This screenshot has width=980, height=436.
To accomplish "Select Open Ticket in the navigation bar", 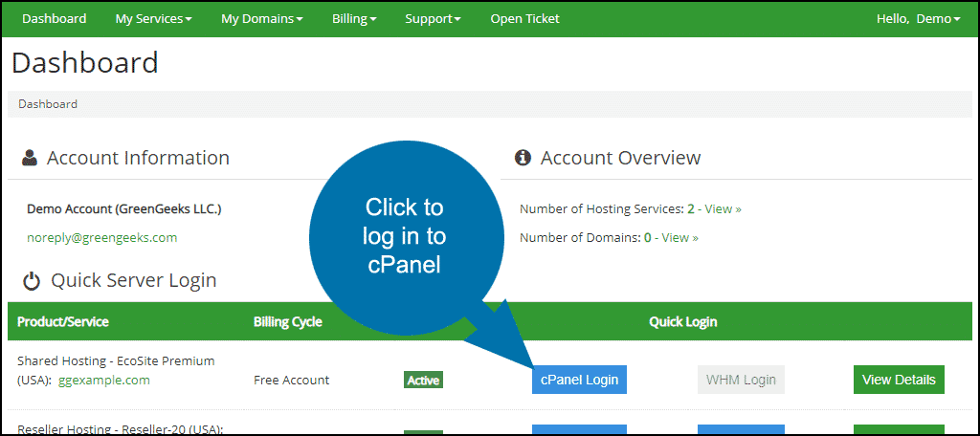I will coord(524,19).
